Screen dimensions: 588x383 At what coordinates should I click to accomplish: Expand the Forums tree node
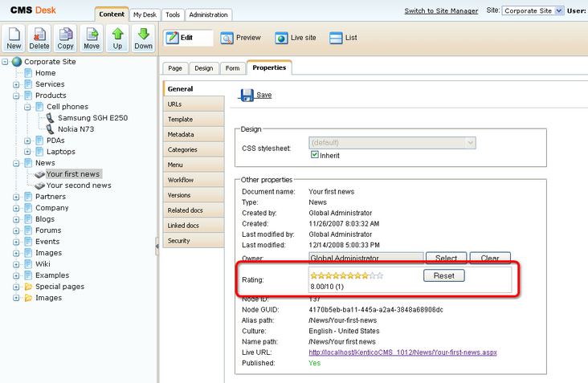pos(16,231)
